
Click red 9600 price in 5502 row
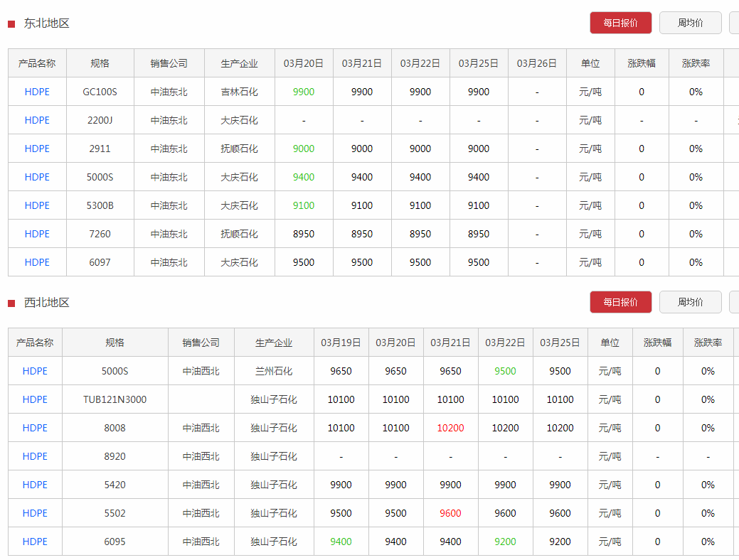tap(450, 513)
